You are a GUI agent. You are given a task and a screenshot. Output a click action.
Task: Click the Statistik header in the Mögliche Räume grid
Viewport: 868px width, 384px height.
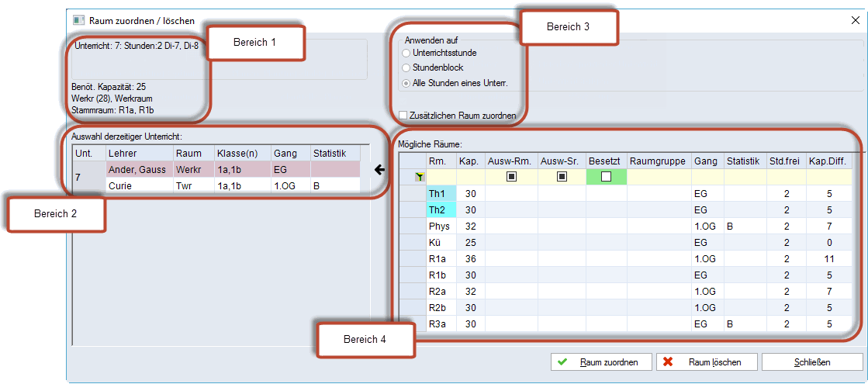click(745, 161)
